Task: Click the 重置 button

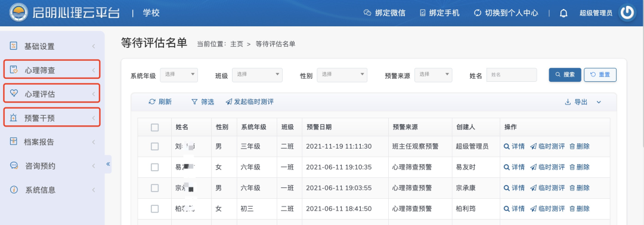Action: [x=600, y=75]
